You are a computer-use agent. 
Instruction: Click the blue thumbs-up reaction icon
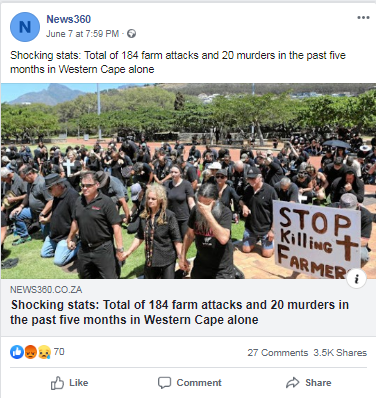coord(17,352)
